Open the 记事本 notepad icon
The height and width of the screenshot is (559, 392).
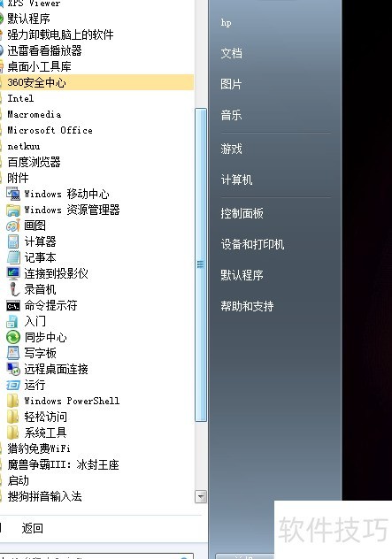13,257
